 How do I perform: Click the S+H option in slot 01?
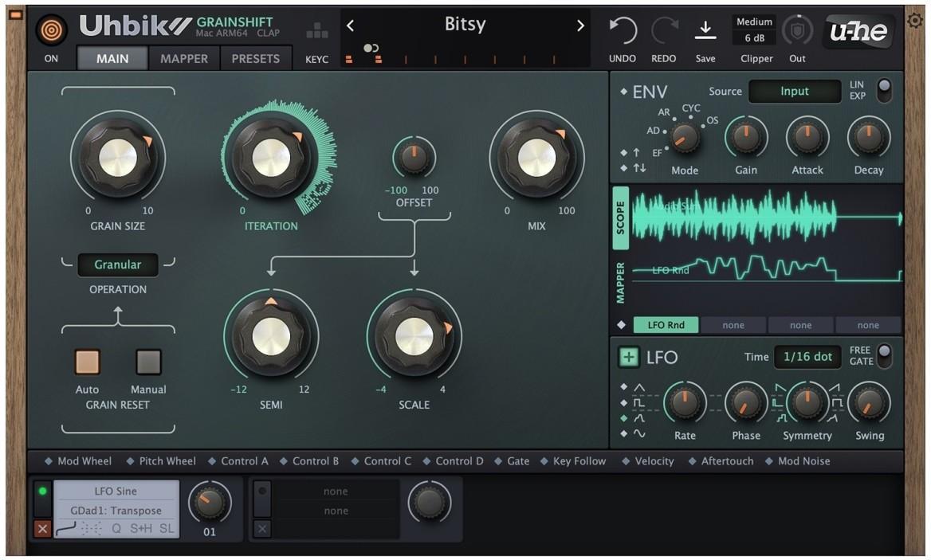[141, 529]
